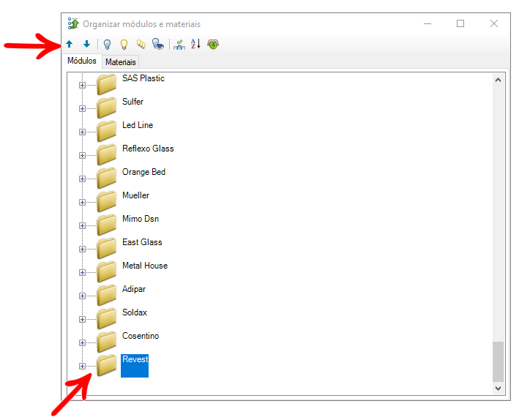
Task: Click the scrollbar up arrow in tree list
Action: pyautogui.click(x=498, y=80)
